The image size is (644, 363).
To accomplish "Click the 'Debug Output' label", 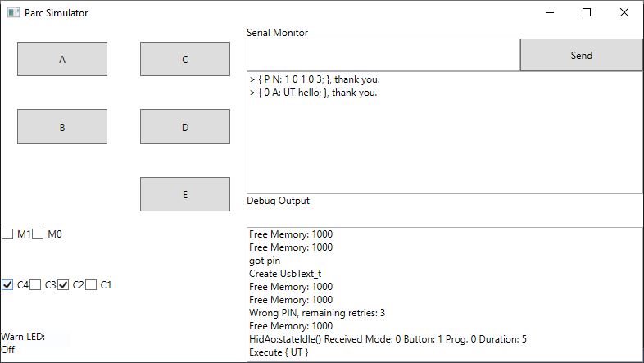I will coord(278,201).
